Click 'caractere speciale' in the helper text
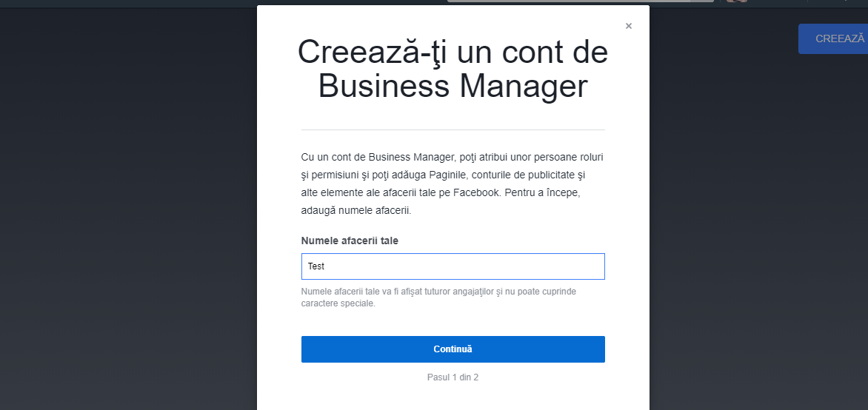Image resolution: width=868 pixels, height=410 pixels. tap(338, 303)
